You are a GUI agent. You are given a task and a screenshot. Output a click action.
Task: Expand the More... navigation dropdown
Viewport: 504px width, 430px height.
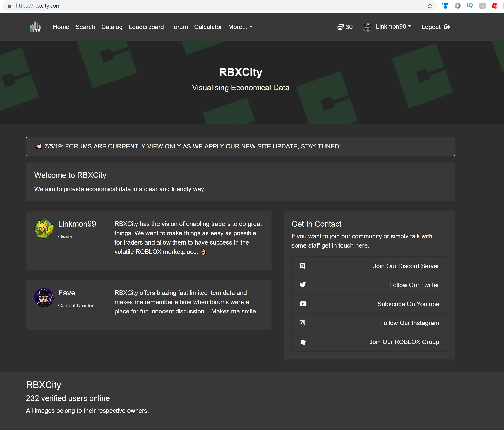click(x=240, y=27)
